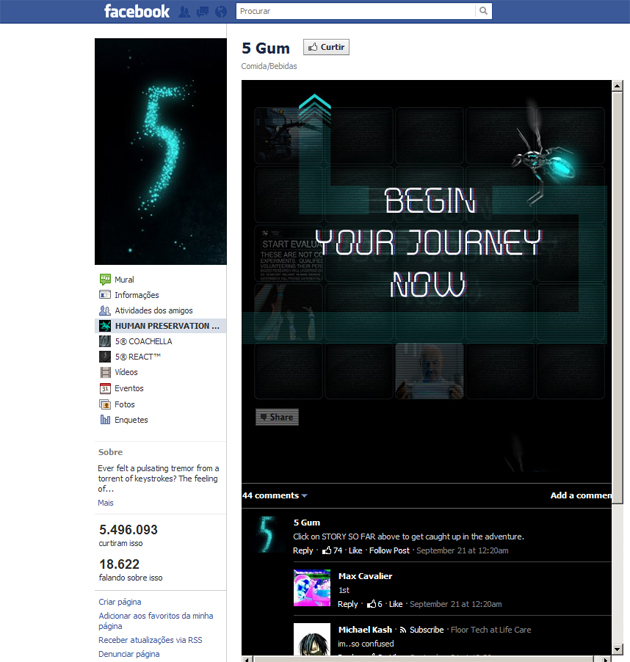630x662 pixels.
Task: Click the Enquetes chart icon
Action: coord(105,420)
